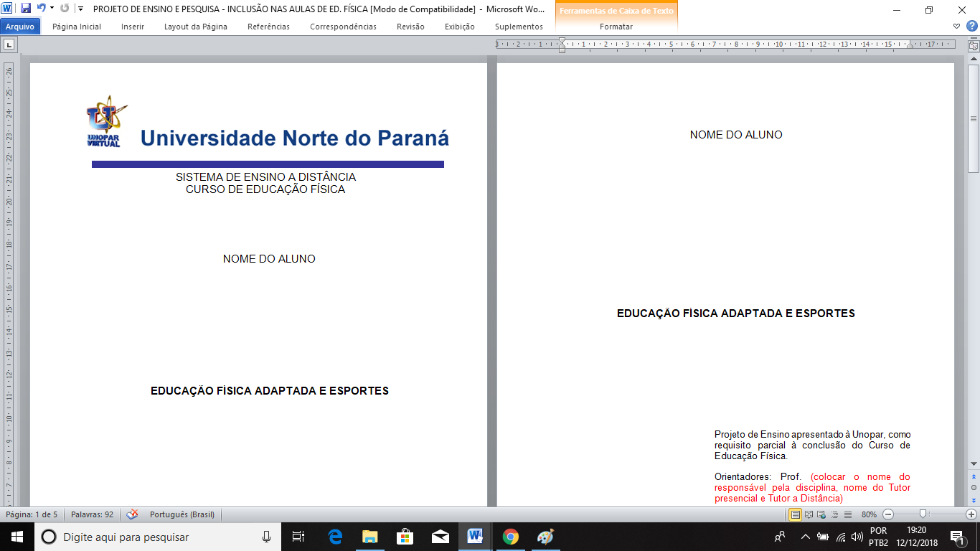Open the Layout da Página tab

195,27
